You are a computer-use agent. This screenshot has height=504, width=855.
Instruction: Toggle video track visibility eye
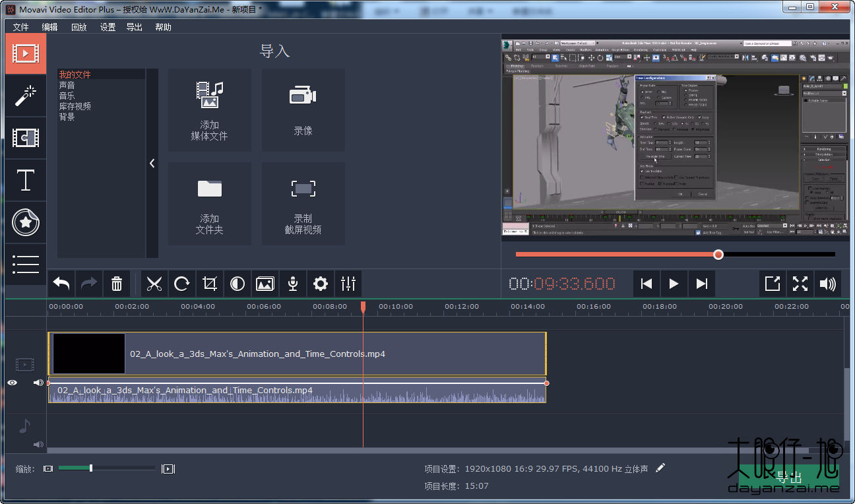(13, 383)
